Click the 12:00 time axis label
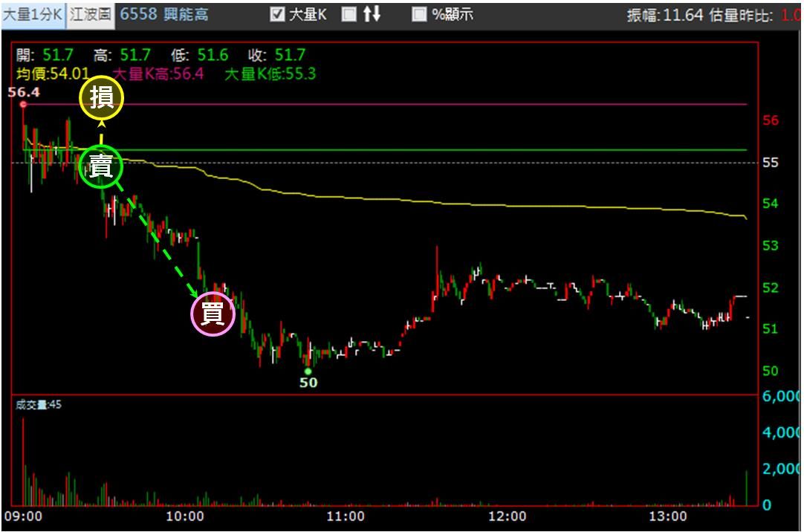This screenshot has width=804, height=532. pyautogui.click(x=507, y=516)
